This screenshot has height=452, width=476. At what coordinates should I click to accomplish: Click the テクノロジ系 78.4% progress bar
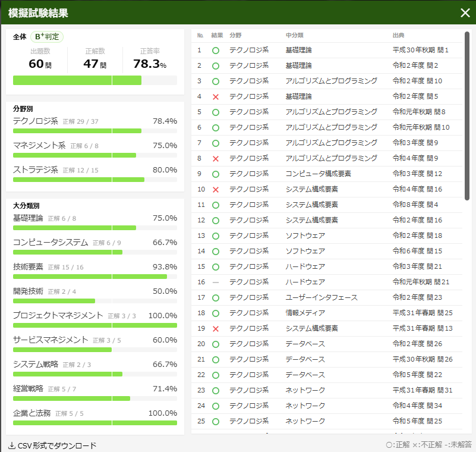(x=95, y=131)
